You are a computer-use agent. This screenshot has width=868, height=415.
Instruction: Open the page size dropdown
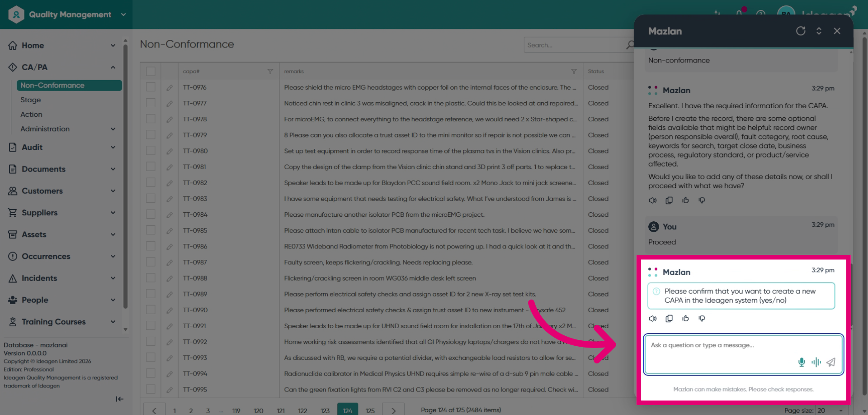[830, 410]
